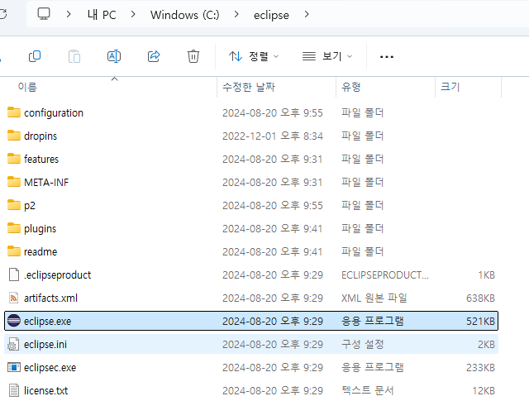Select the eclipse.exe file name
Viewport: 529px width, 420px height.
(48, 322)
